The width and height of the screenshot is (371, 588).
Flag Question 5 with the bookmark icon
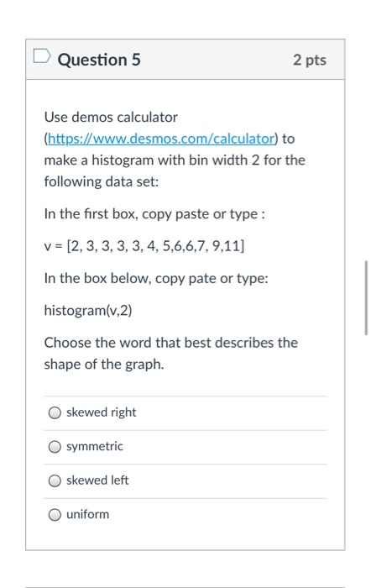42,56
